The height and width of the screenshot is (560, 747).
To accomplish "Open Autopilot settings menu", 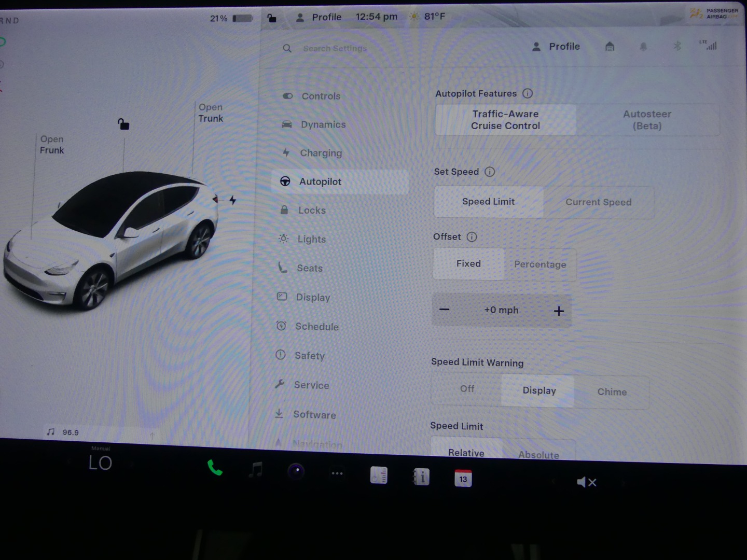I will point(340,181).
